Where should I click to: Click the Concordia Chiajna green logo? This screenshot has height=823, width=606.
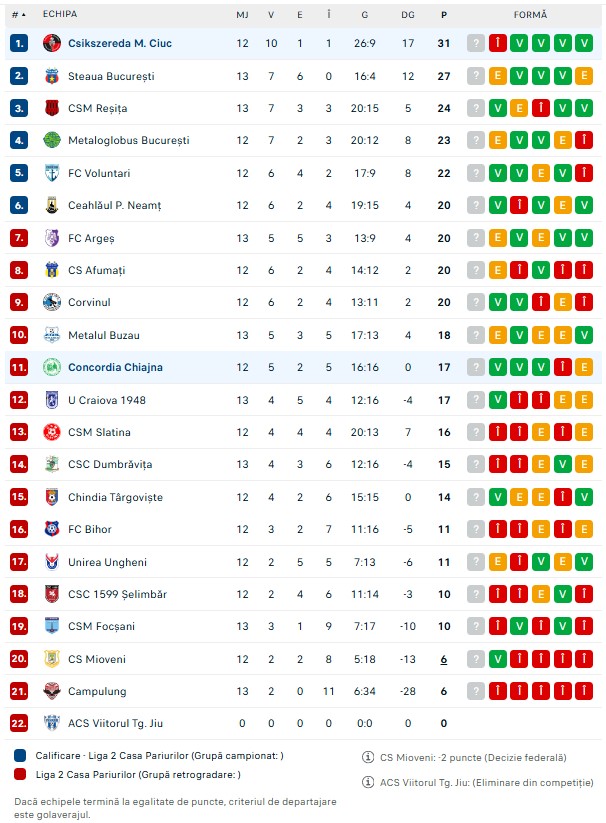[52, 367]
